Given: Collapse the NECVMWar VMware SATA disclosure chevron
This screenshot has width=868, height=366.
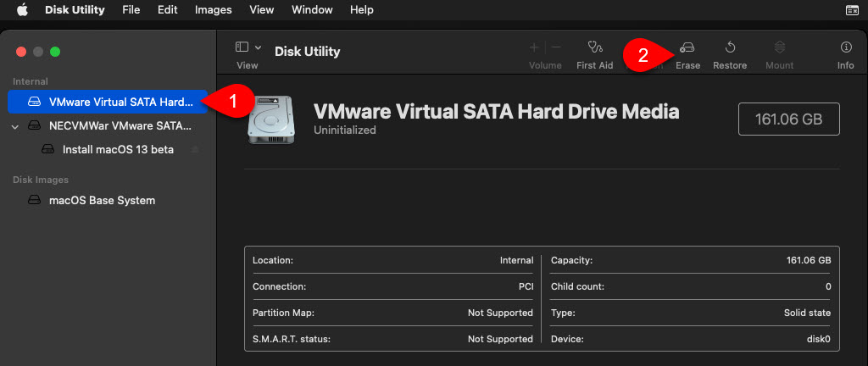Looking at the screenshot, I should tap(15, 126).
